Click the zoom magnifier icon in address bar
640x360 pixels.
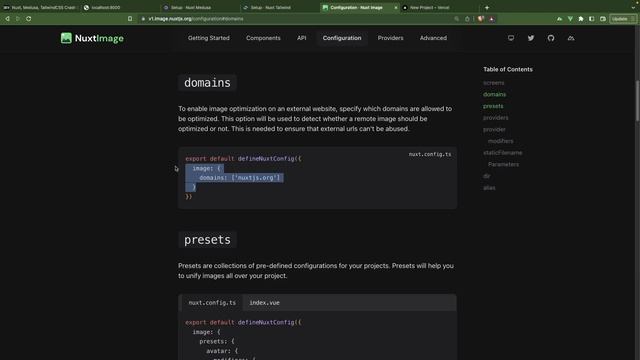(x=456, y=19)
